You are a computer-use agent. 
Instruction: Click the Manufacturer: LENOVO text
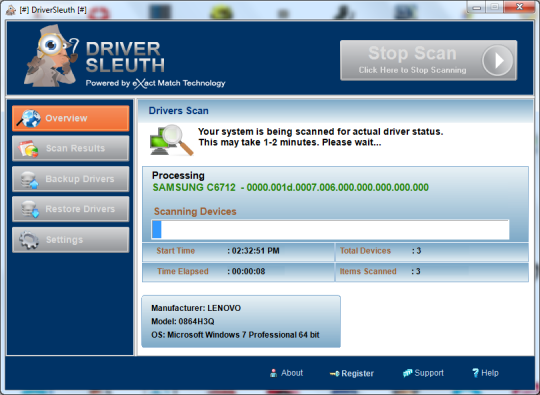(196, 308)
